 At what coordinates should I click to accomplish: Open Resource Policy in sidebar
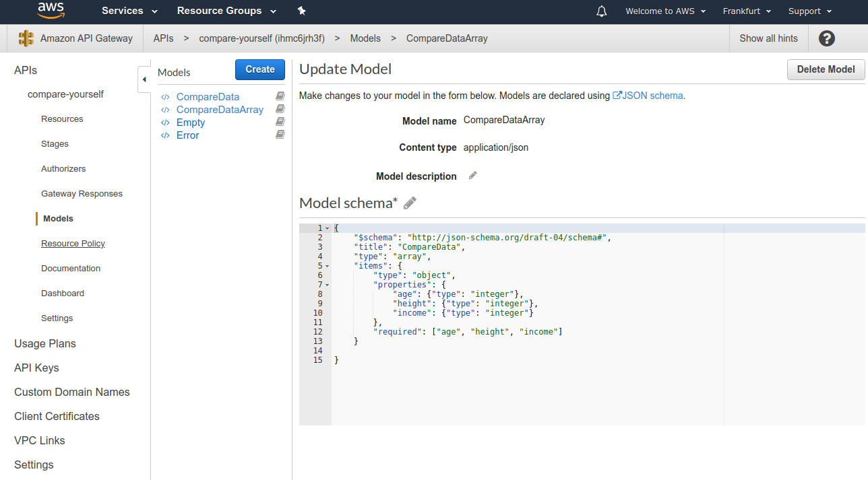(73, 244)
